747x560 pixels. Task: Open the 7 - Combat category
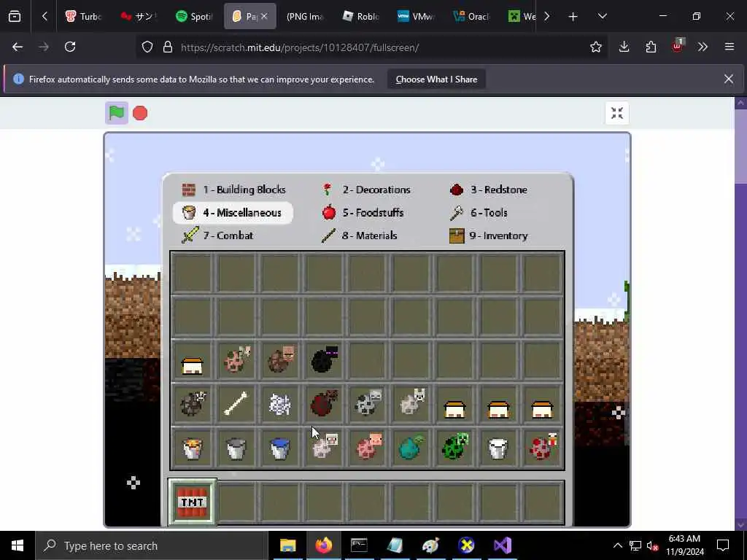[217, 236]
